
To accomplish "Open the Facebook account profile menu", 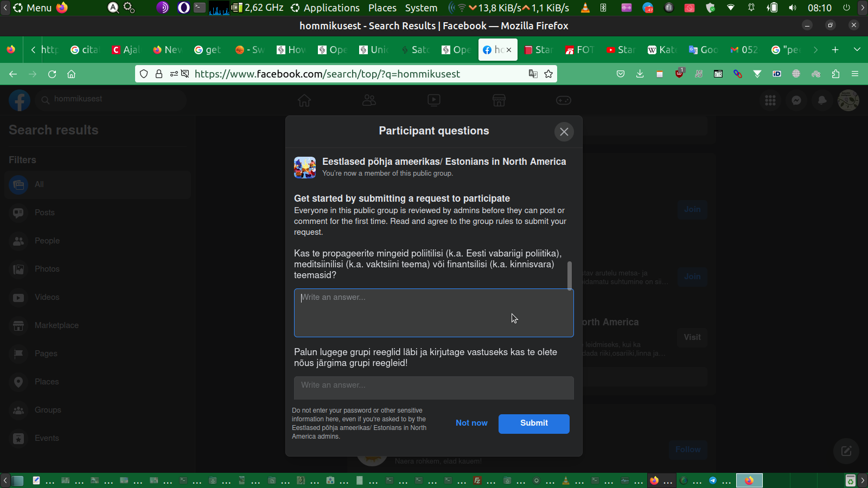I will point(848,100).
